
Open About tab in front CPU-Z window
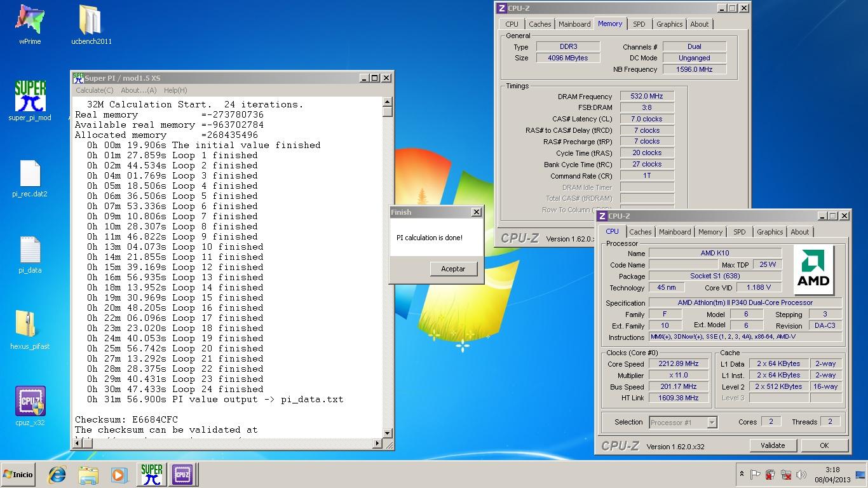click(x=800, y=232)
